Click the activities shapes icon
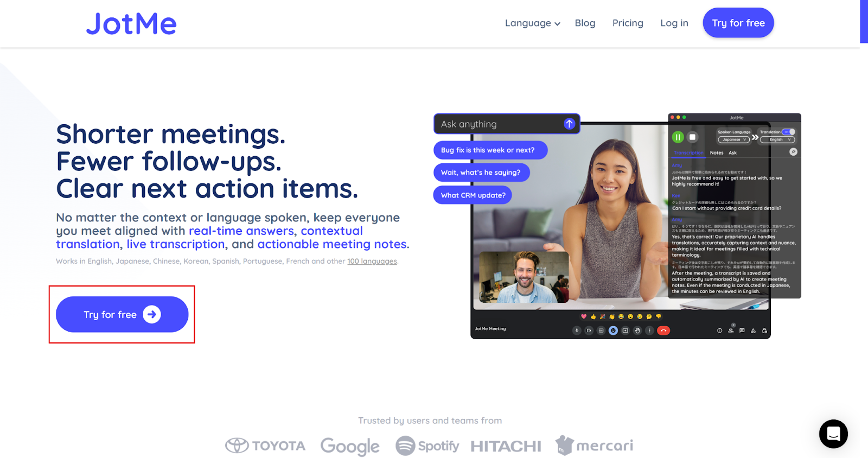The width and height of the screenshot is (868, 458). click(x=753, y=330)
